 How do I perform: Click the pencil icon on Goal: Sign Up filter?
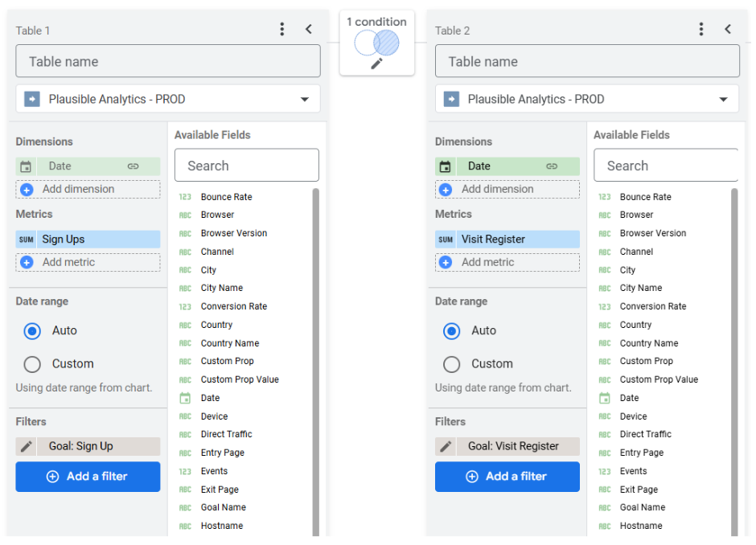pyautogui.click(x=27, y=446)
